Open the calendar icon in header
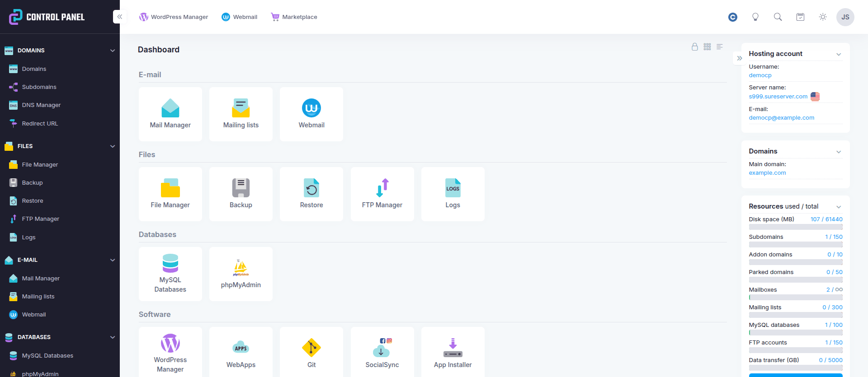 [800, 17]
